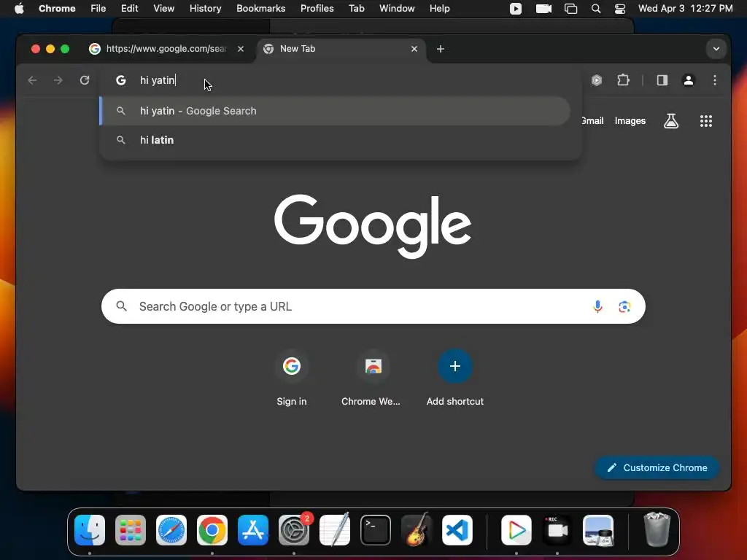Open System Settings from the Dock
Screen dimensions: 747x560
[294, 530]
